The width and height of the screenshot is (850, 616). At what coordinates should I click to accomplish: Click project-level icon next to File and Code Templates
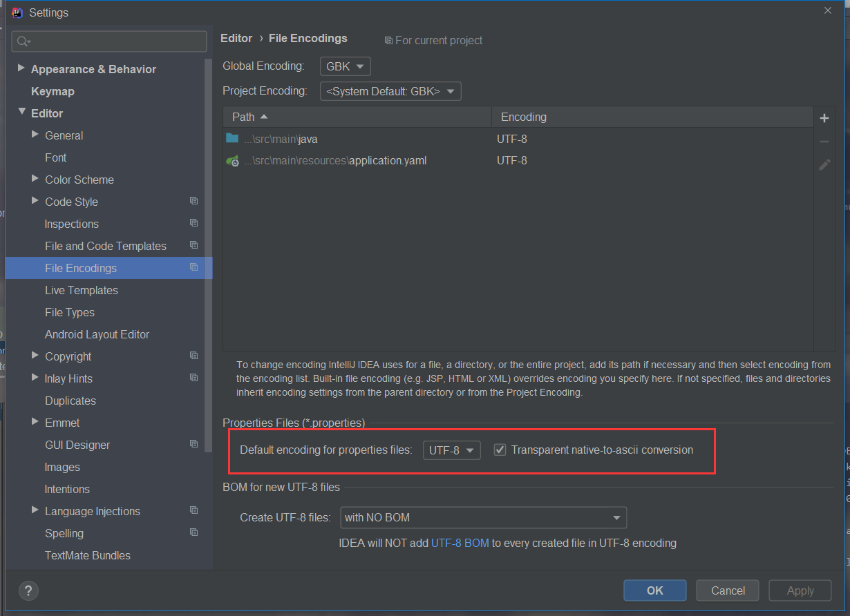tap(193, 245)
